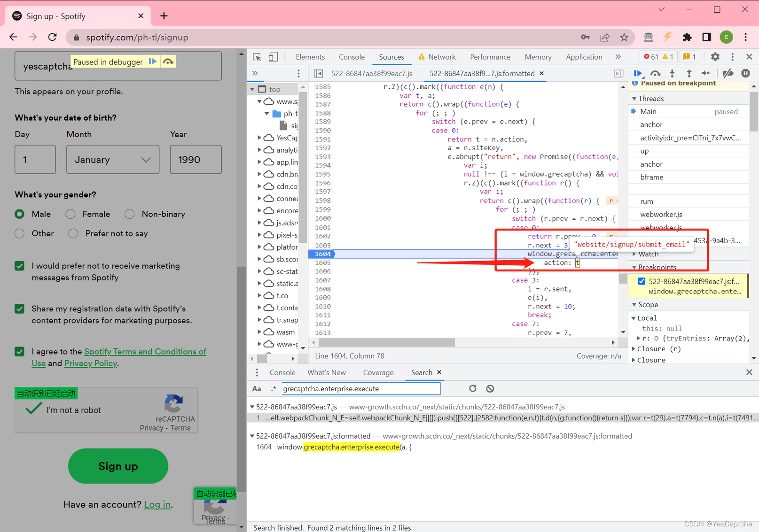Uncheck marketing messages preference checkbox
Image resolution: width=759 pixels, height=532 pixels.
(x=19, y=266)
